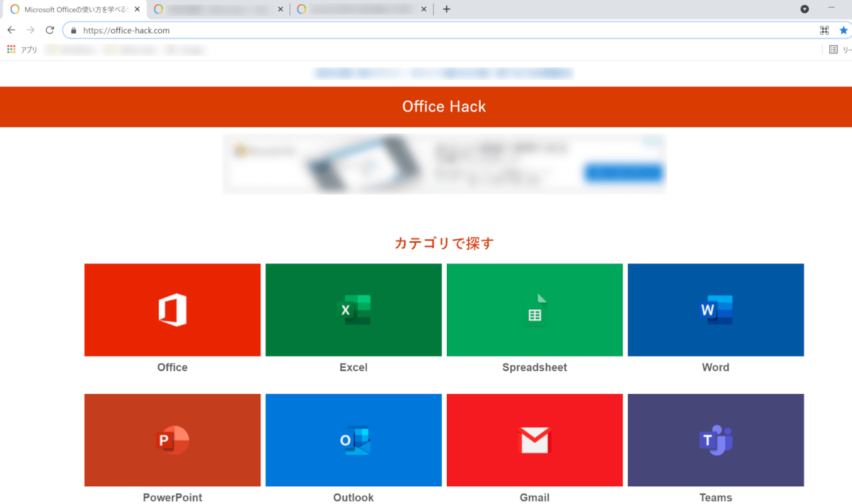
Task: Switch to the second browser tab
Action: (219, 9)
